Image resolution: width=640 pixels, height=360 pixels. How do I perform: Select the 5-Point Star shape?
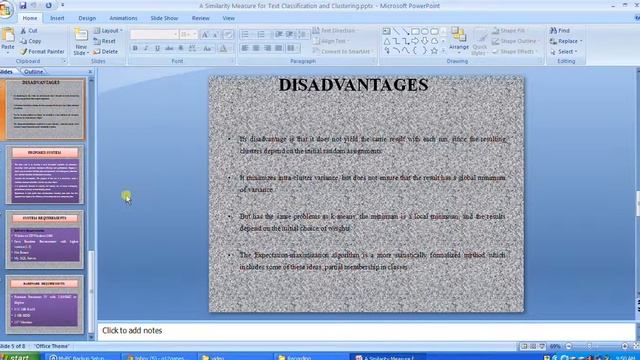(434, 51)
